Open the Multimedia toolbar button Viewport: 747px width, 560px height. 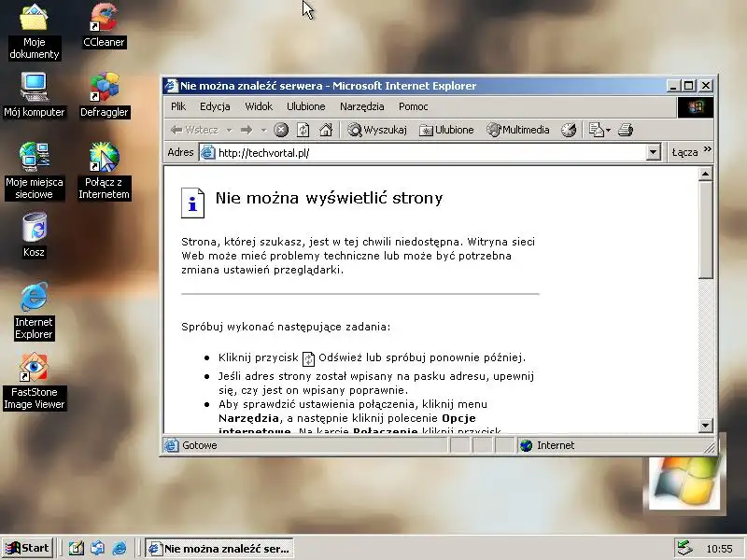coord(518,130)
